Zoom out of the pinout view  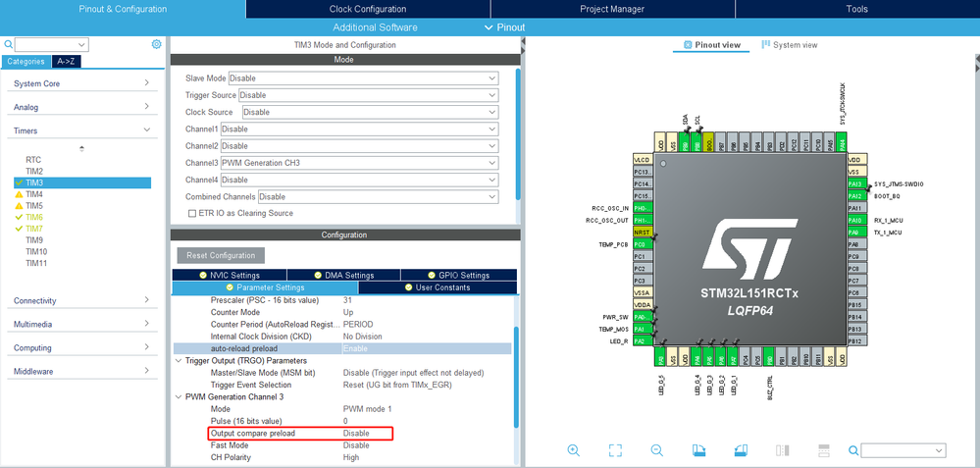pos(656,450)
